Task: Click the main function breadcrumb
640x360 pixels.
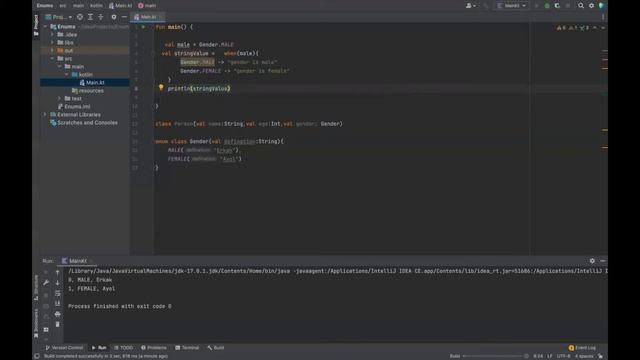Action: tap(147, 6)
